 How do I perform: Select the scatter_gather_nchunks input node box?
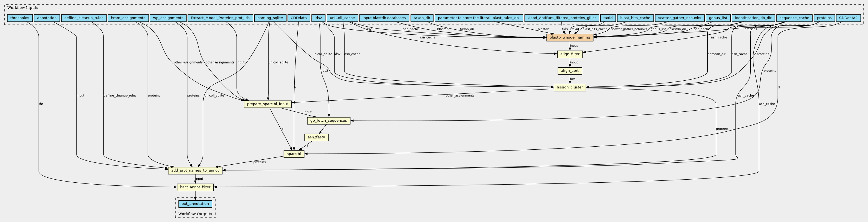(679, 18)
